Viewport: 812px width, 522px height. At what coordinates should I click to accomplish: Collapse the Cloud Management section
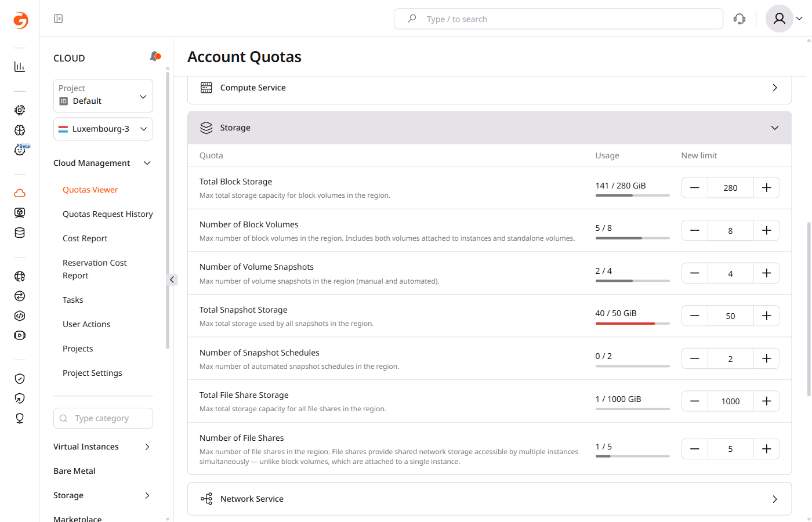coord(147,163)
